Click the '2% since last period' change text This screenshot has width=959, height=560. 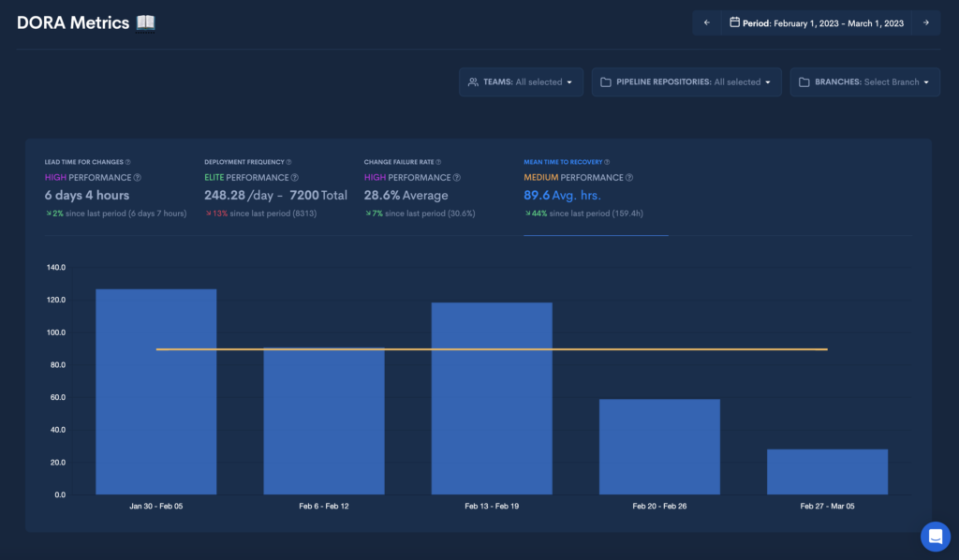tap(115, 214)
